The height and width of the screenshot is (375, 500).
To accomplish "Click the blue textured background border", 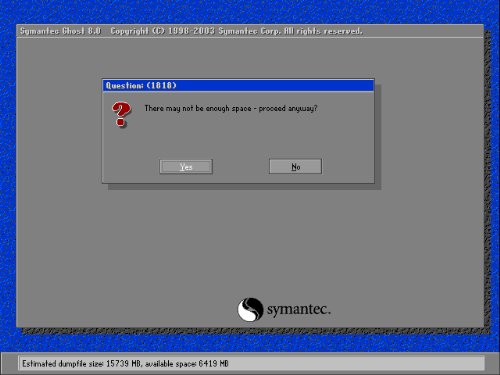I will [8, 187].
